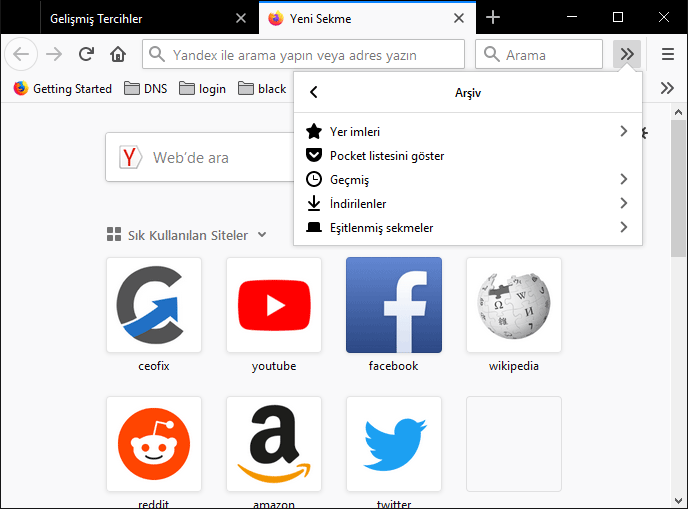Click the empty top site tile
688x509 pixels.
514,444
